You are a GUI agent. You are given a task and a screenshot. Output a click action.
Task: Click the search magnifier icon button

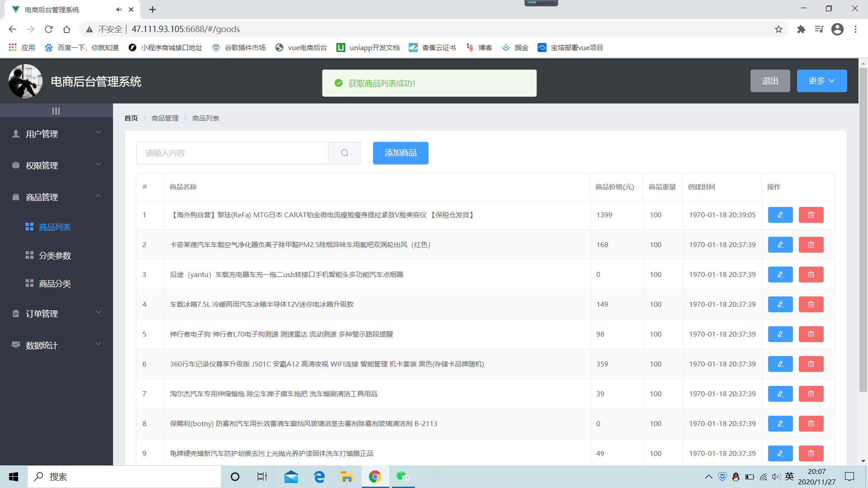[344, 153]
